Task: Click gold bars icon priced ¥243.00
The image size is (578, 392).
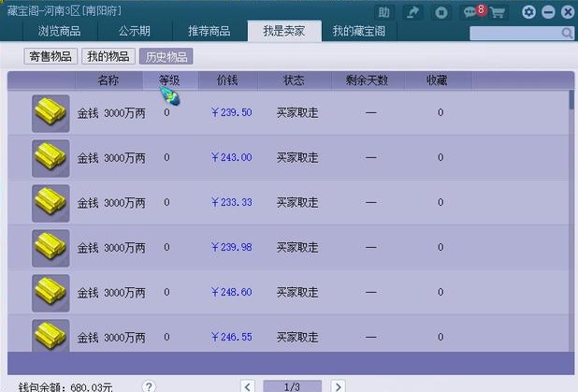Action: click(51, 158)
